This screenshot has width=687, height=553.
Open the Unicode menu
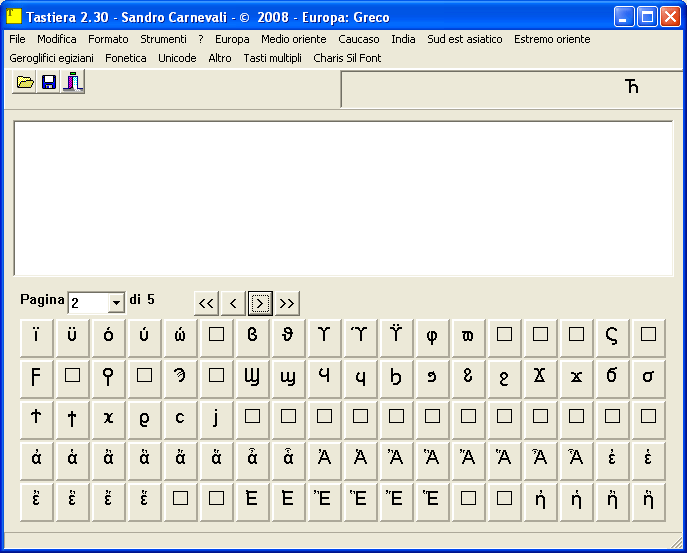point(177,58)
